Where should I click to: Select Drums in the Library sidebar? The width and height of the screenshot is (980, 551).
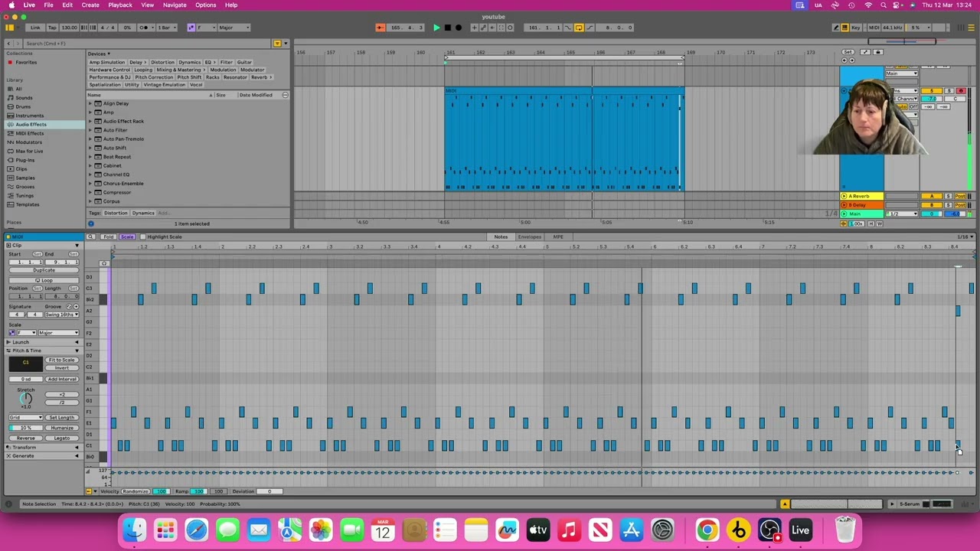point(23,106)
